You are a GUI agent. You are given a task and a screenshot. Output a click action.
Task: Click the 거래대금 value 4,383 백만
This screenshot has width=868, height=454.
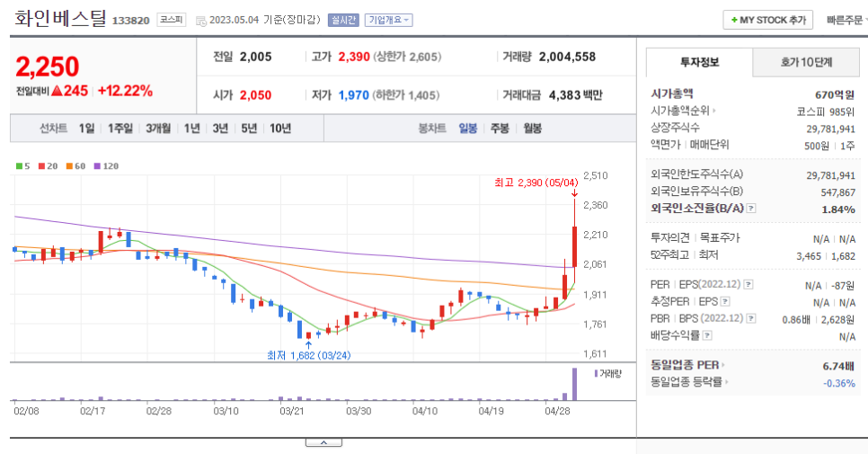[576, 95]
